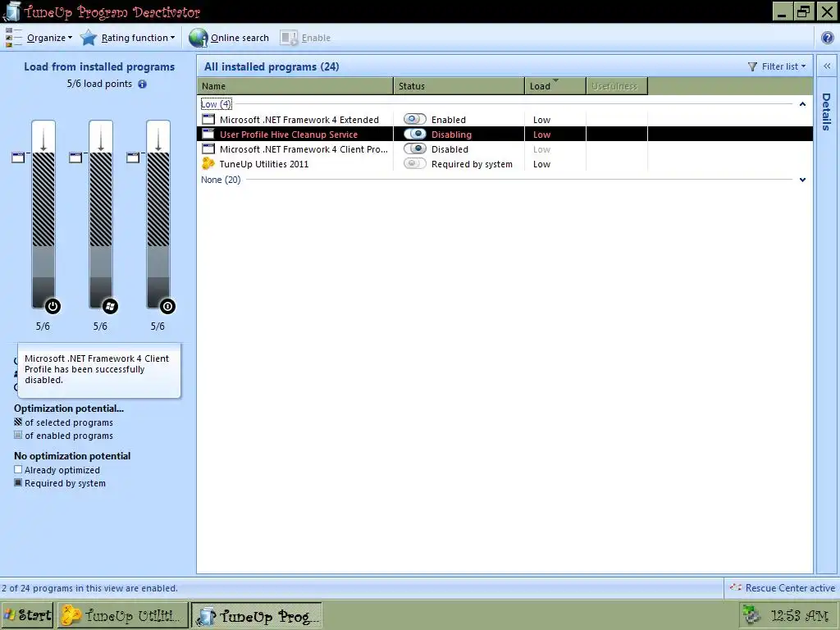The width and height of the screenshot is (840, 630).
Task: Click the Online search label
Action: [240, 38]
